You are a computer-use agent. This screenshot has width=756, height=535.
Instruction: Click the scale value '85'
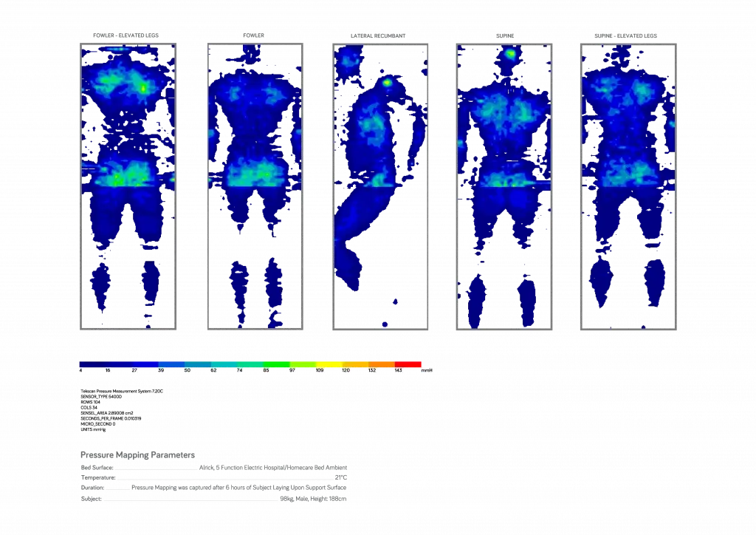[266, 370]
